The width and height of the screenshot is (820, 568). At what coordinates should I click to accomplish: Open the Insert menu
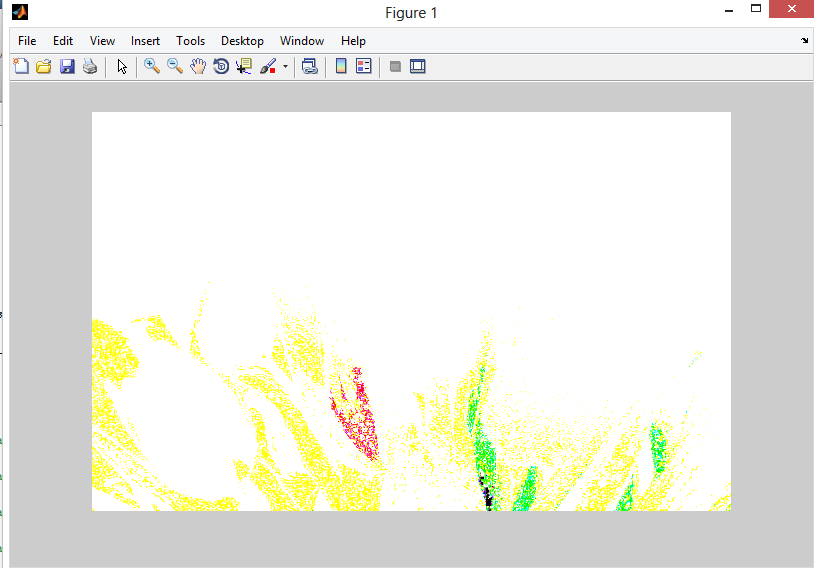pyautogui.click(x=145, y=41)
